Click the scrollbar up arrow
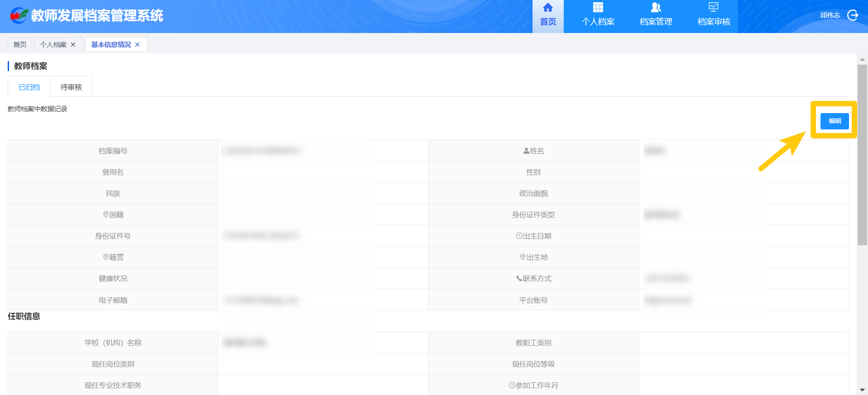The image size is (868, 395). pyautogui.click(x=862, y=59)
